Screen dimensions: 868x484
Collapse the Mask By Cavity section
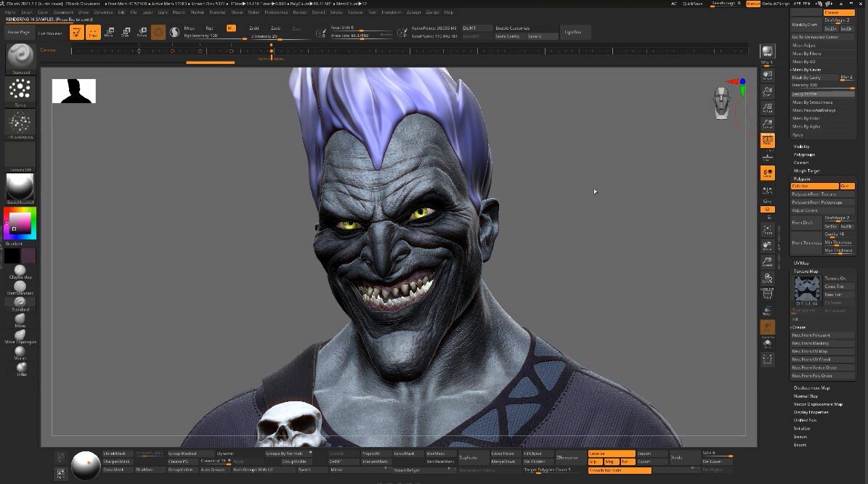pos(806,70)
